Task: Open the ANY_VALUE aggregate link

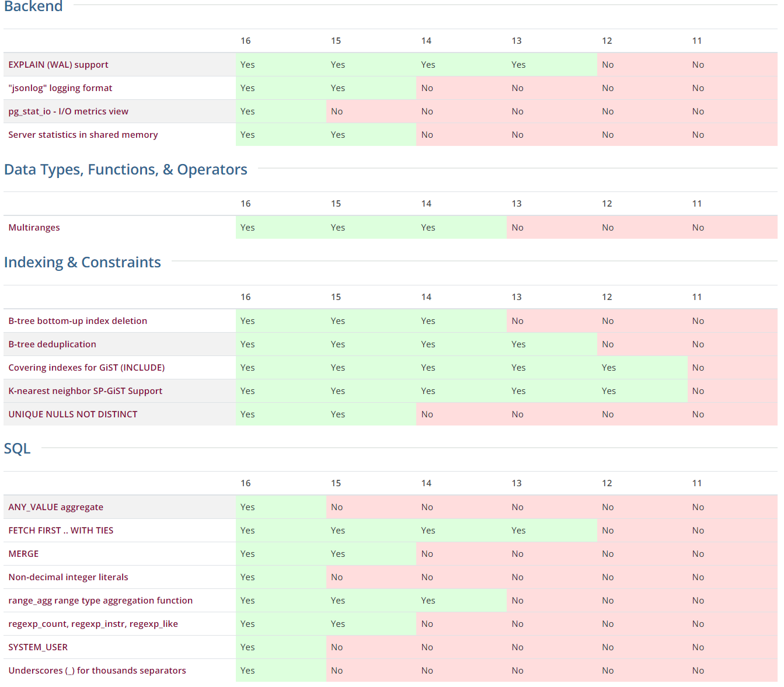Action: coord(55,507)
